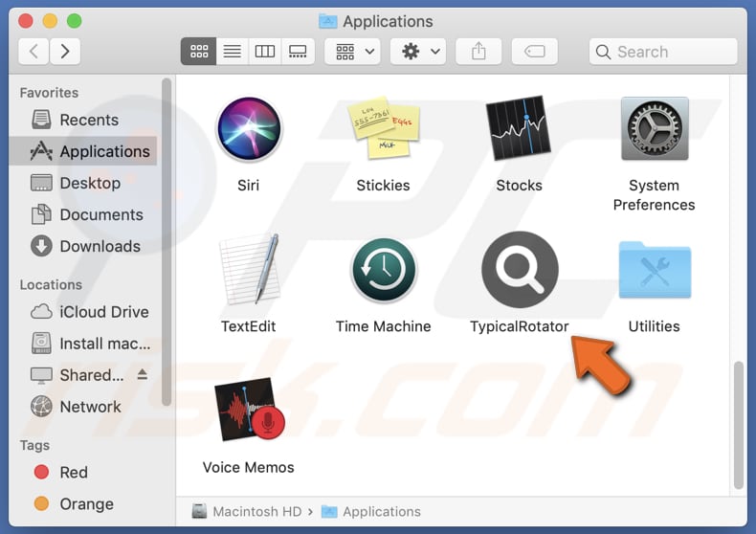756x534 pixels.
Task: Go forward with the right chevron
Action: click(65, 51)
